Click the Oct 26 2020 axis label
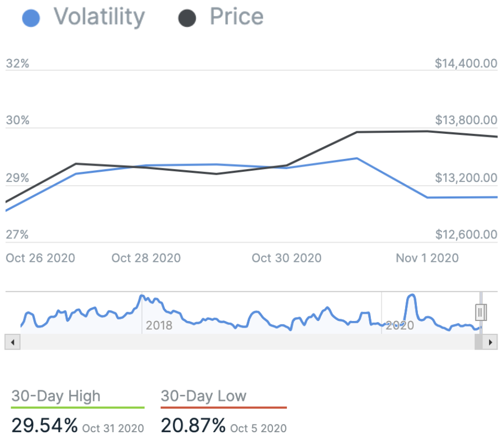 tap(40, 257)
